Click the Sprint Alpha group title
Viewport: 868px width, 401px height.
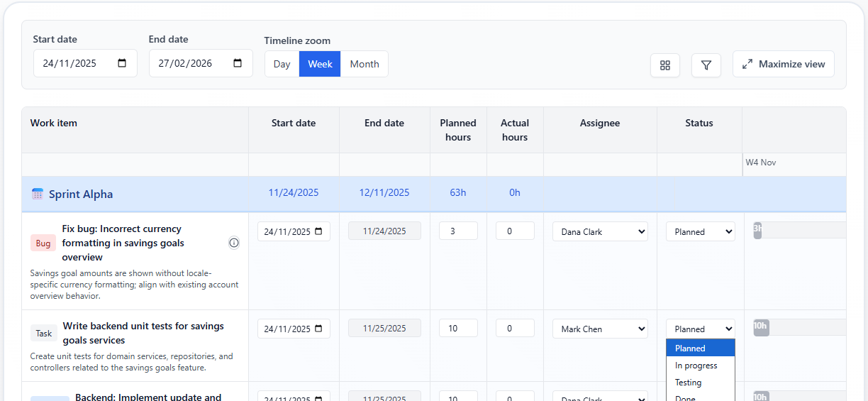pyautogui.click(x=81, y=194)
